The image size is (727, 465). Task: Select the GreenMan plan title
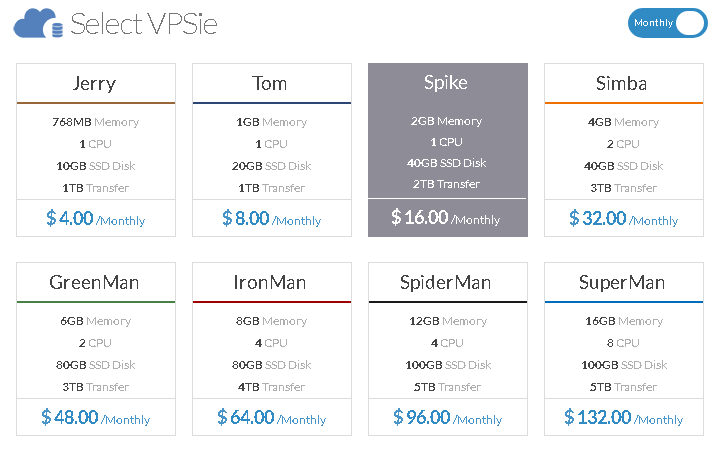94,282
